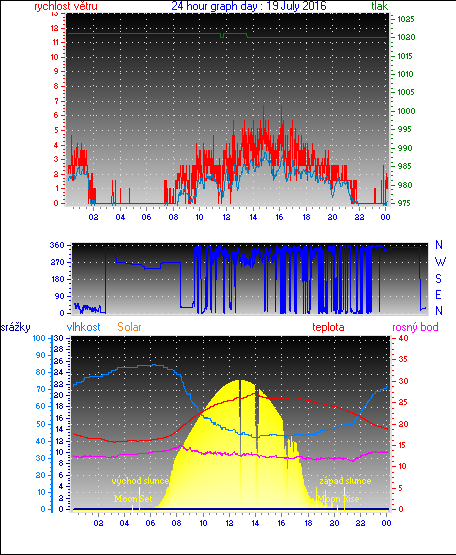This screenshot has height=555, width=456.
Task: Click the 100 tick on the blue humidity axis
Action: (x=39, y=338)
